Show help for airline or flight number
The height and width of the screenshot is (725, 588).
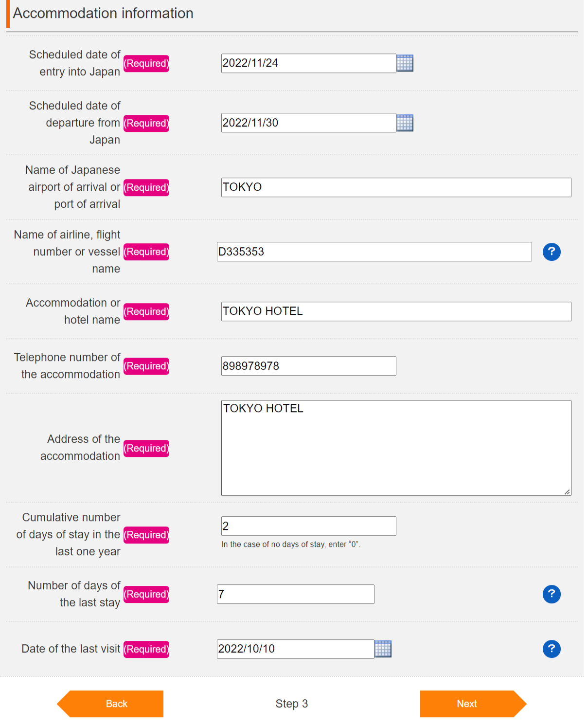(x=552, y=252)
